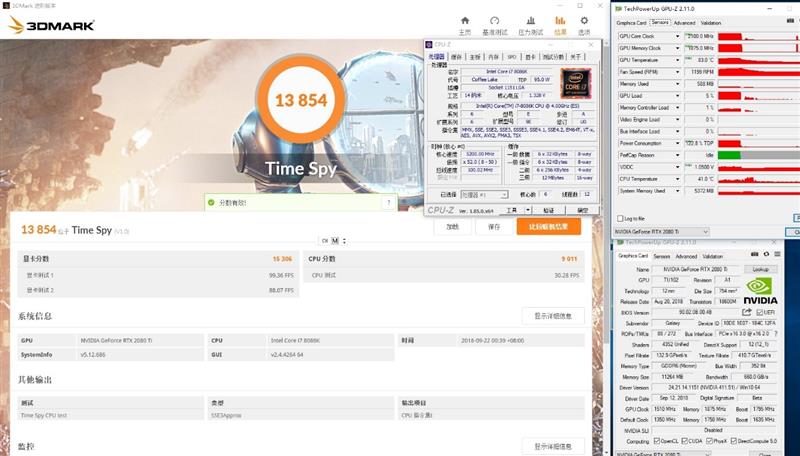Expand the Power Consumption sensor dropdown
The image size is (800, 456).
pyautogui.click(x=678, y=143)
